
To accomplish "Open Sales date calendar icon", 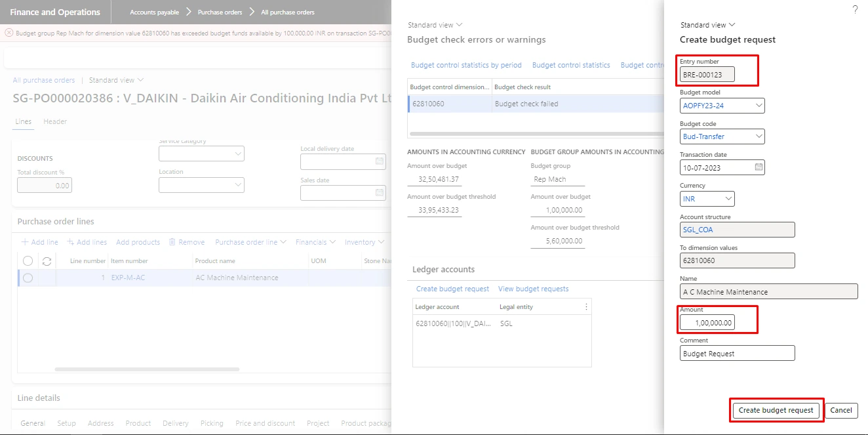I will click(379, 193).
